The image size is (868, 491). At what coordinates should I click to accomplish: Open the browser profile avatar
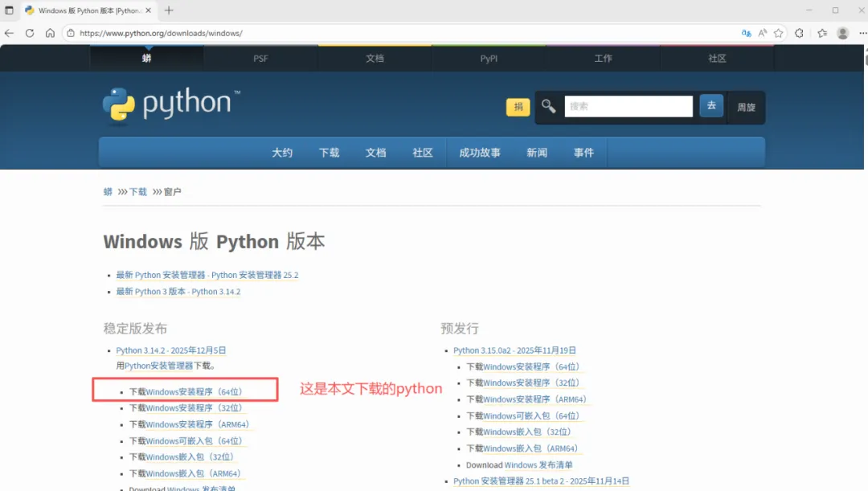click(842, 33)
